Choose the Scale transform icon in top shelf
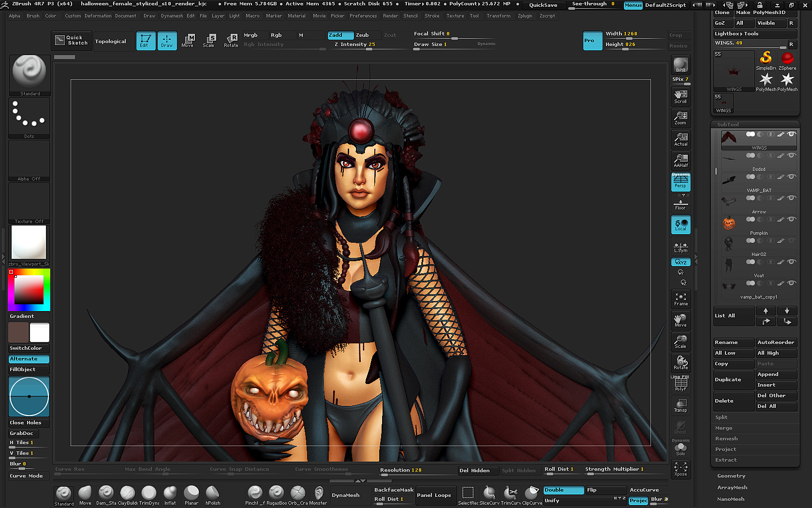 (209, 41)
